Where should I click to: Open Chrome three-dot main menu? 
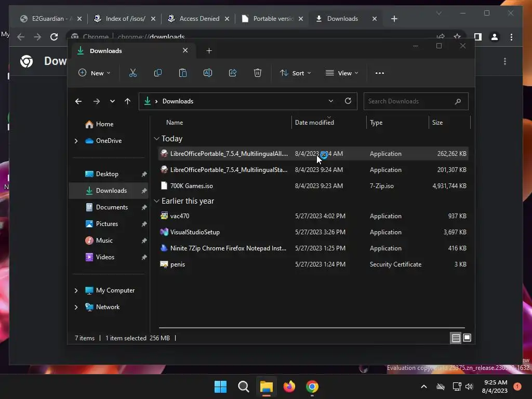(x=511, y=37)
